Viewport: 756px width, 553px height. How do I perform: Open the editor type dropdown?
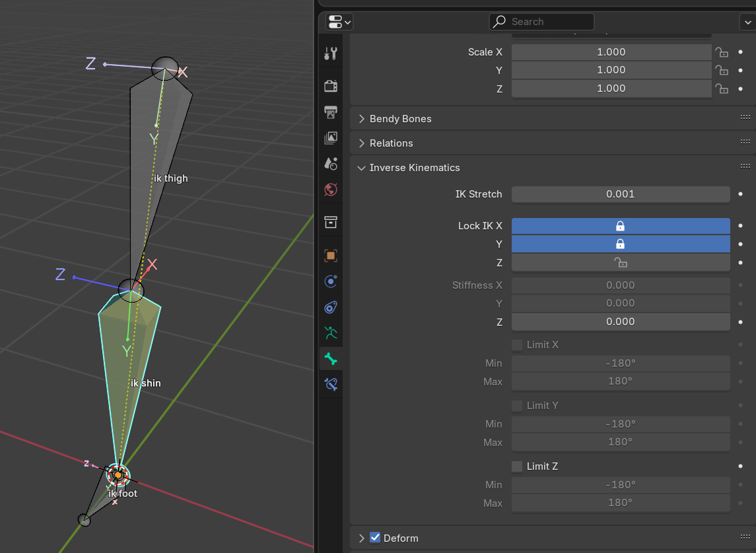click(339, 22)
